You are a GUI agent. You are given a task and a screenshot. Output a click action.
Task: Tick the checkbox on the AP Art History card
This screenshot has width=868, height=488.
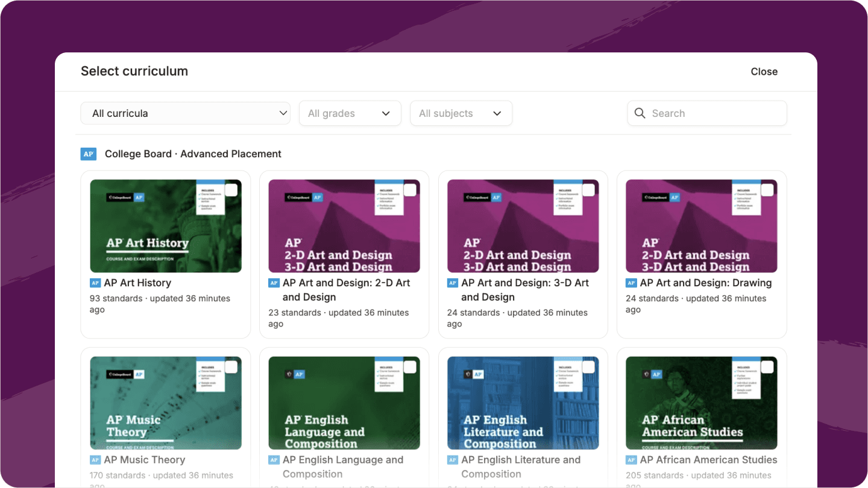pyautogui.click(x=231, y=190)
